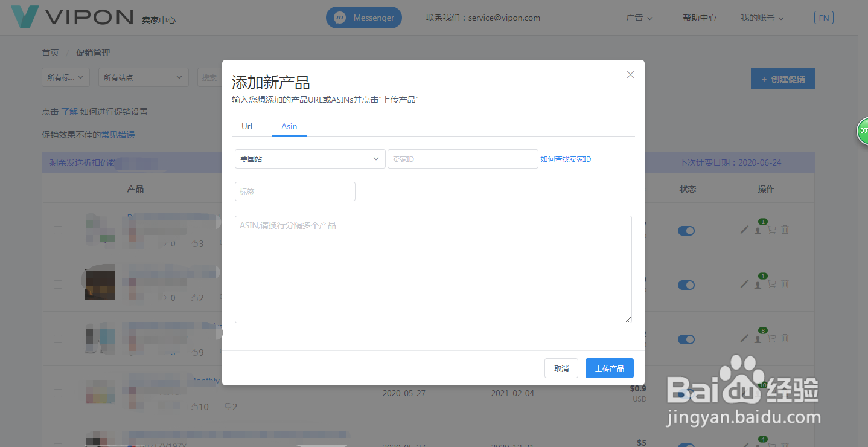Open the buyer list icon with badge 1

pyautogui.click(x=758, y=231)
